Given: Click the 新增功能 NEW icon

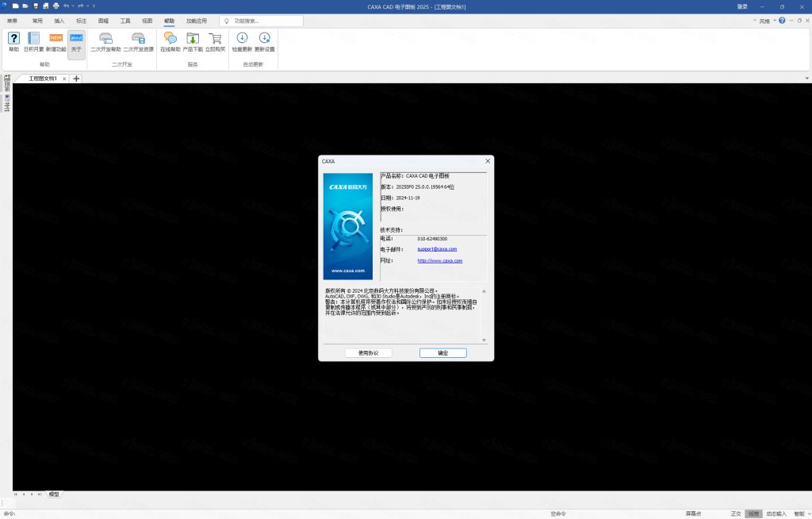Looking at the screenshot, I should (56, 38).
